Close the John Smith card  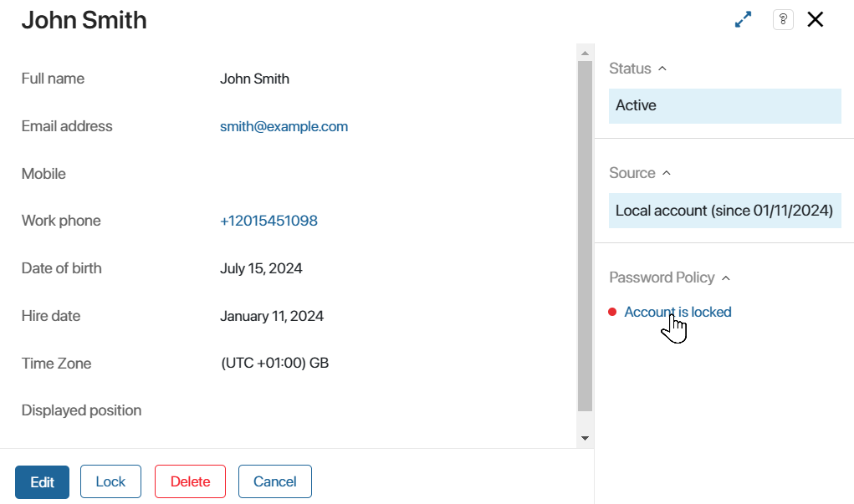click(816, 19)
